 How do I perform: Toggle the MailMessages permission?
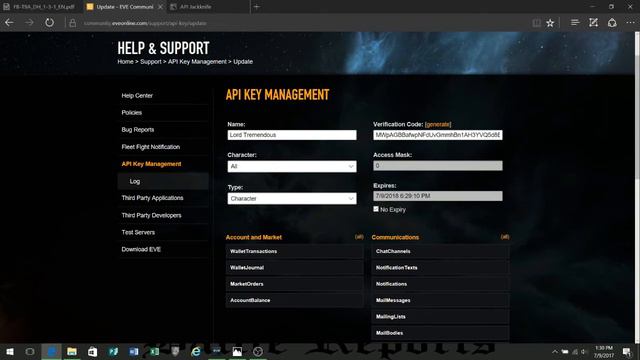(x=440, y=300)
